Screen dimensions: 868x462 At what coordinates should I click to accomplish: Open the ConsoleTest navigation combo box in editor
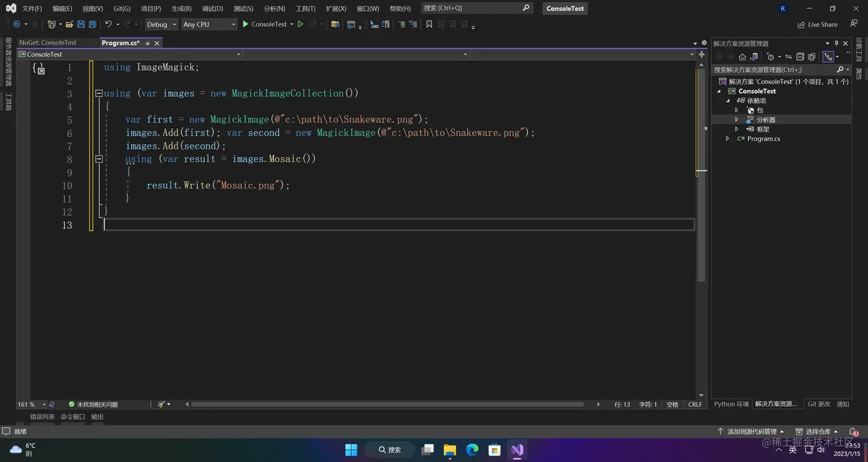pos(129,54)
